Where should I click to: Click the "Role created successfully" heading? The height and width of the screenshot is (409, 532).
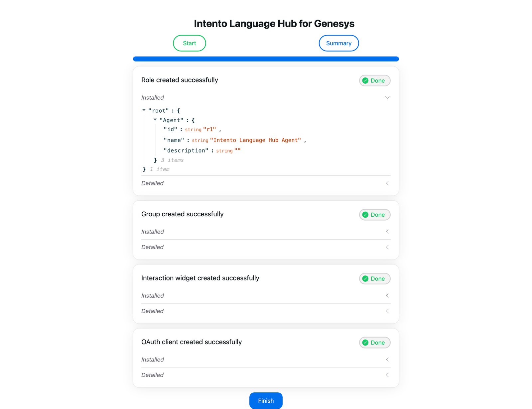click(x=180, y=80)
